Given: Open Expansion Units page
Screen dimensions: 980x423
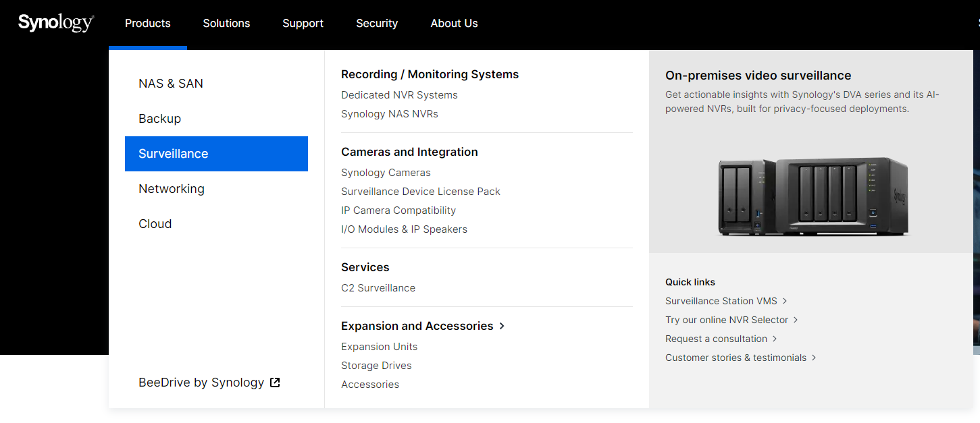Looking at the screenshot, I should point(379,347).
